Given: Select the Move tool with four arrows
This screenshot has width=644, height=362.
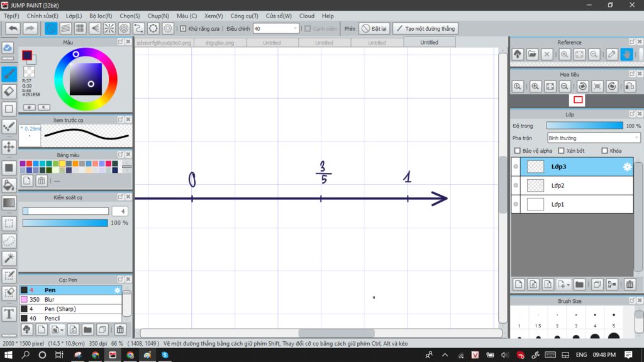Looking at the screenshot, I should point(9,146).
